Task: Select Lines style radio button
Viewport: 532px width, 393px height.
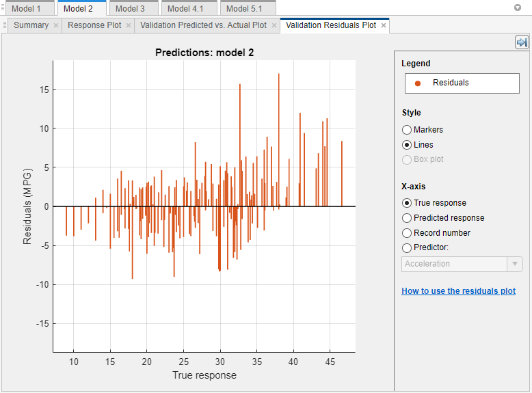Action: (x=407, y=145)
